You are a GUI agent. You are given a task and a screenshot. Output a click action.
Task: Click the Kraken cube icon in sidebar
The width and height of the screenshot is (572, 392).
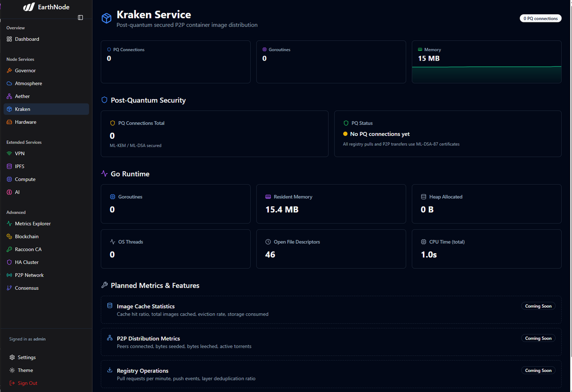(10, 109)
